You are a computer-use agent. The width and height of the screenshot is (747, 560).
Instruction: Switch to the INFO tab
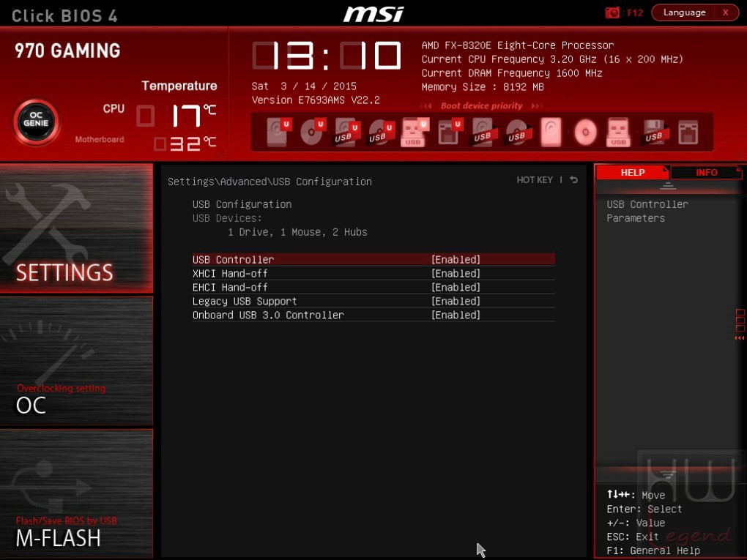(x=706, y=172)
